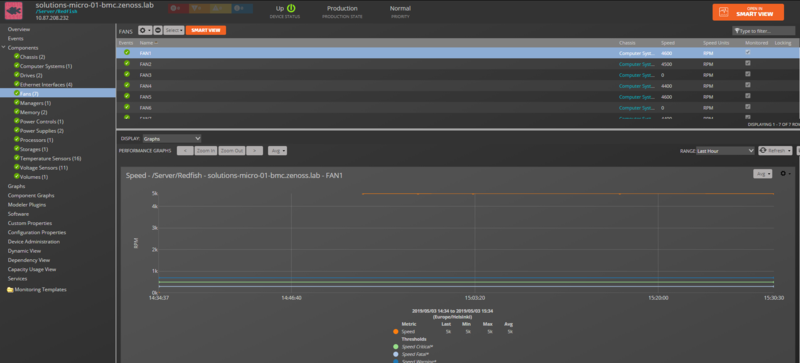The image size is (800, 363).
Task: Click the FAN5 green event status icon
Action: tap(127, 96)
